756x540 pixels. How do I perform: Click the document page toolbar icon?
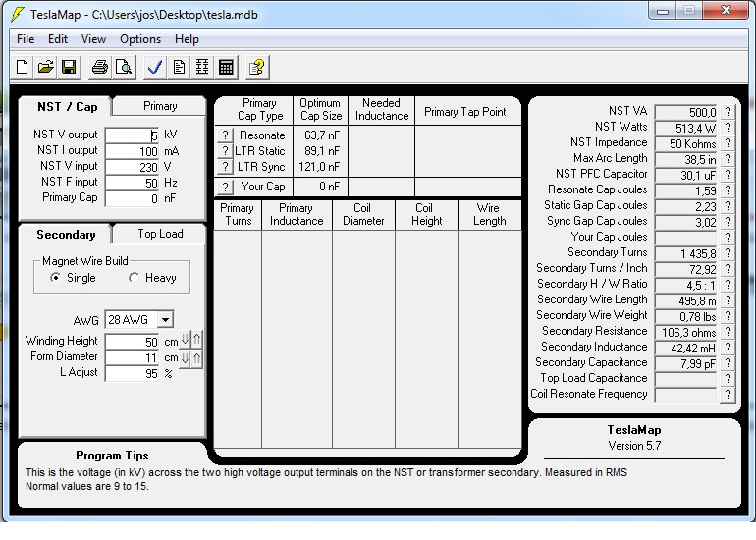pos(179,67)
